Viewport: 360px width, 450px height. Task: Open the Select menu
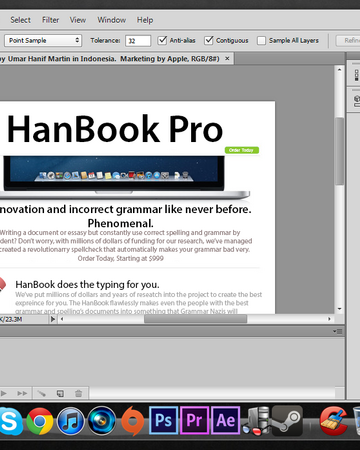[20, 20]
